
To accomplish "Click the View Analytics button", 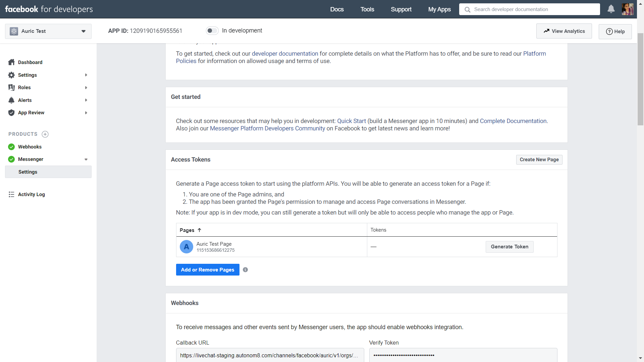I will 564,31.
